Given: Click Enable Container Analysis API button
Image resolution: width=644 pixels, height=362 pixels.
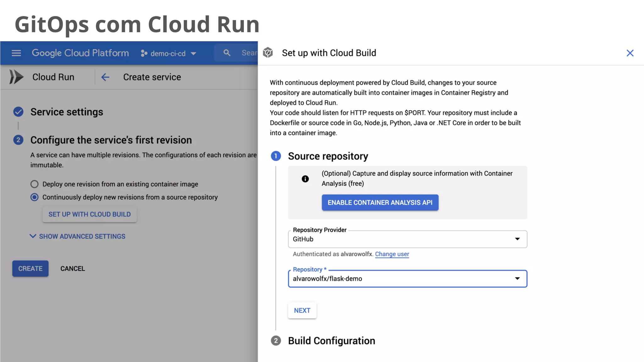Looking at the screenshot, I should [x=380, y=203].
